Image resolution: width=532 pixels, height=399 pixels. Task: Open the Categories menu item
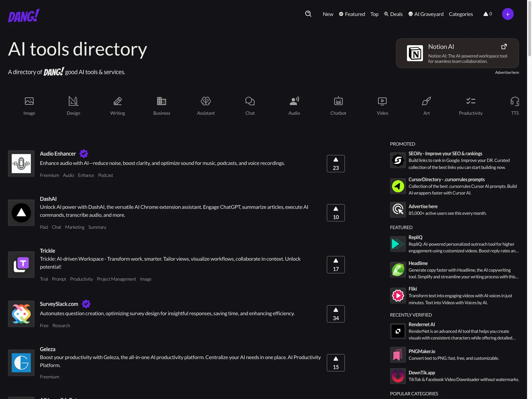click(461, 14)
